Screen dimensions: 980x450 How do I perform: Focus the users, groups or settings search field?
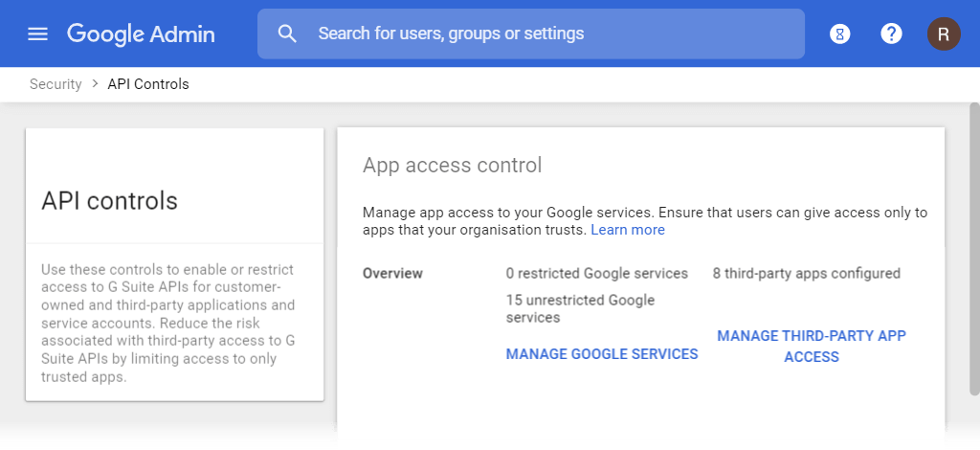click(x=530, y=34)
